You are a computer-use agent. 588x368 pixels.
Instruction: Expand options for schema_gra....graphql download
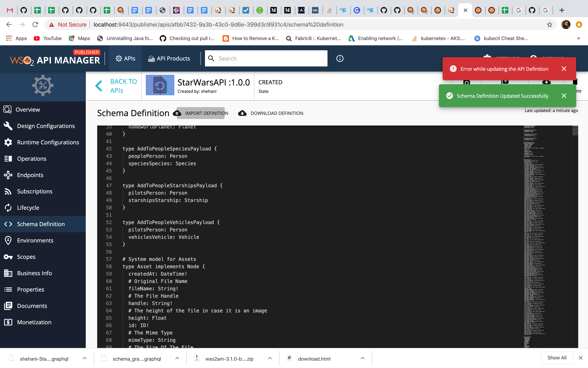pyautogui.click(x=177, y=358)
